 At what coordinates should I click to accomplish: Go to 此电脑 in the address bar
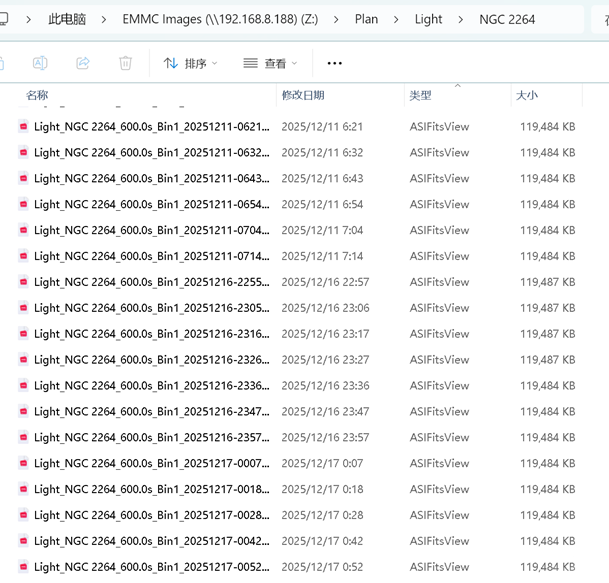(67, 19)
